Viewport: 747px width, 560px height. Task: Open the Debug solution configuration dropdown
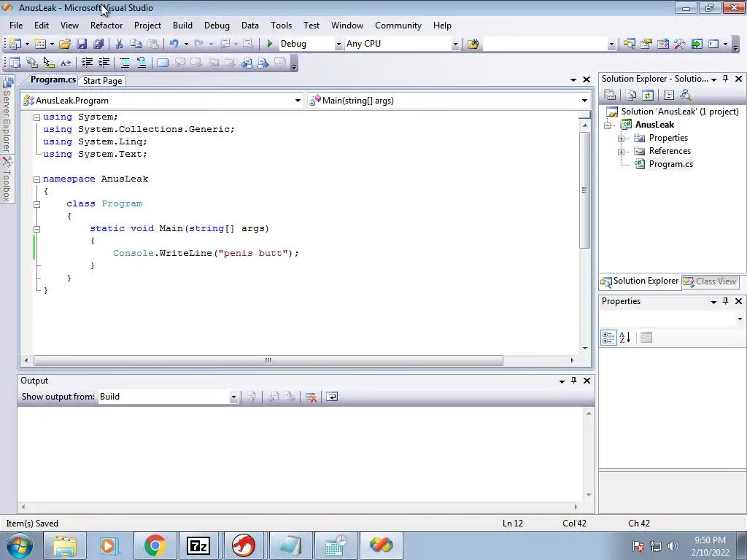pyautogui.click(x=338, y=44)
